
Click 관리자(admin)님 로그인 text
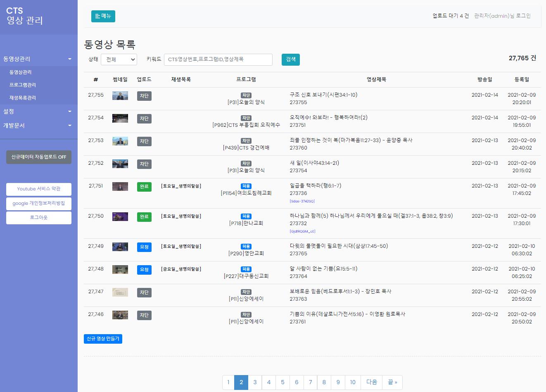click(x=502, y=16)
